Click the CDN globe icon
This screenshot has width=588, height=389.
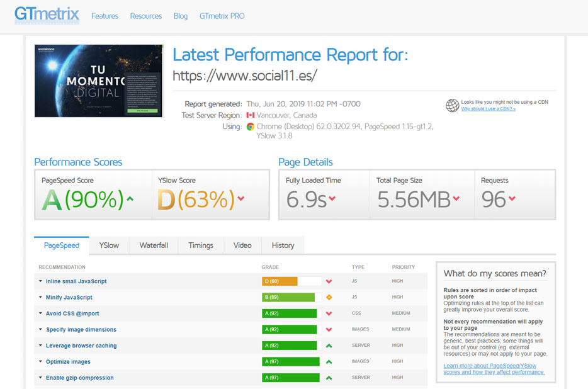point(452,105)
